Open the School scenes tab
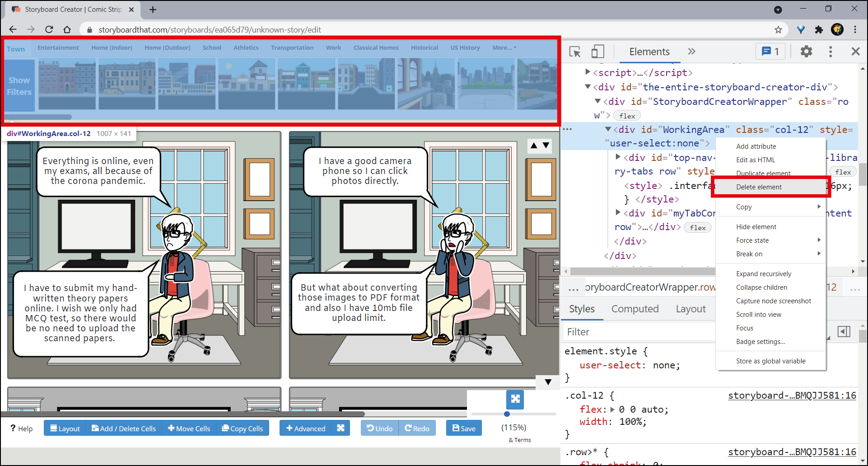The width and height of the screenshot is (868, 466). (212, 47)
